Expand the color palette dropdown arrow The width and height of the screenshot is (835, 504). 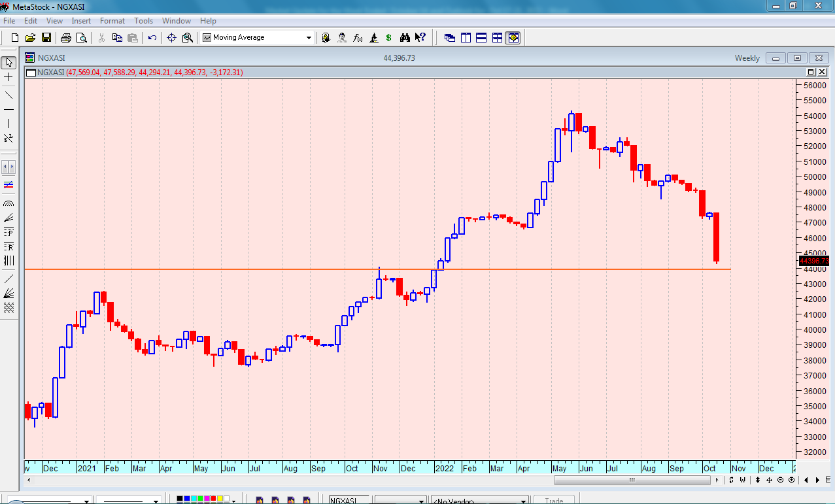234,500
